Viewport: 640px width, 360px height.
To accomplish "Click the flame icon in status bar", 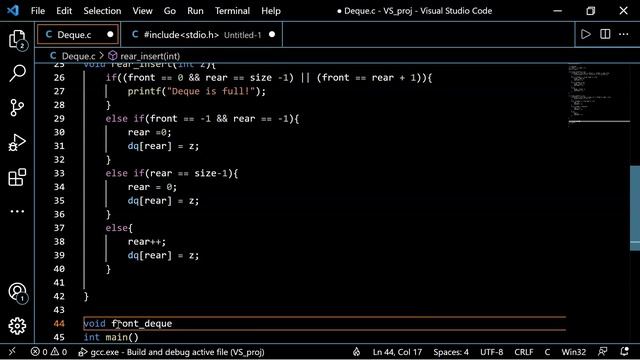I will [x=356, y=352].
